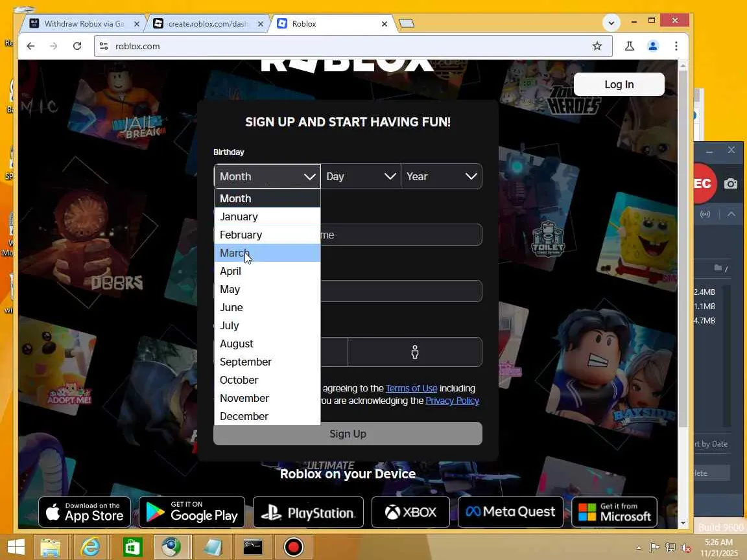Open the Windows Start button

16,547
